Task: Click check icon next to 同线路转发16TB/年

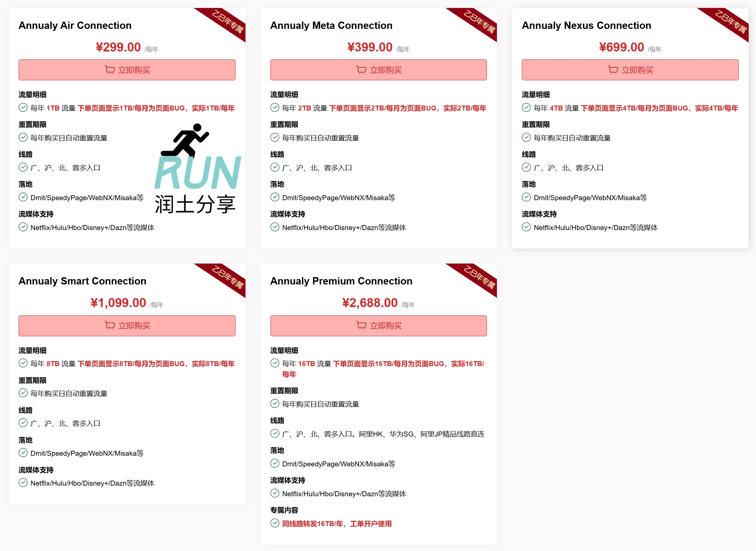Action: (274, 523)
